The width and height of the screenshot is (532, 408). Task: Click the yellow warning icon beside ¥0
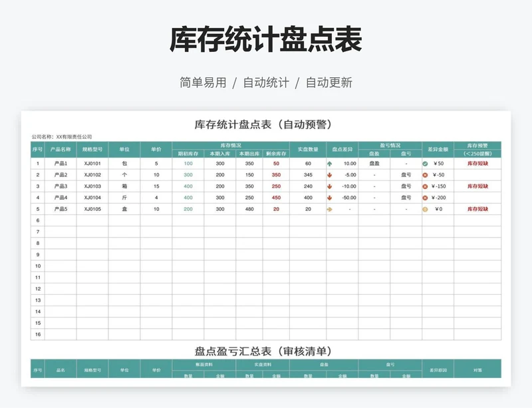click(x=426, y=209)
